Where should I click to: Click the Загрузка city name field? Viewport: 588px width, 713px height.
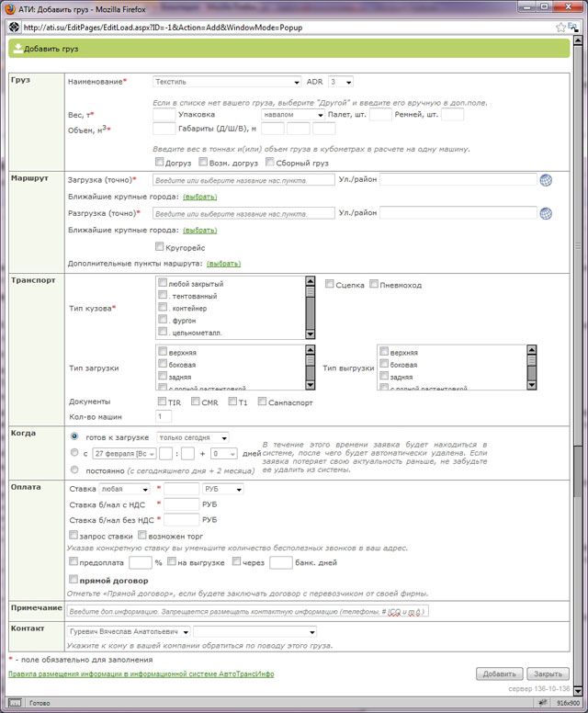tap(243, 180)
